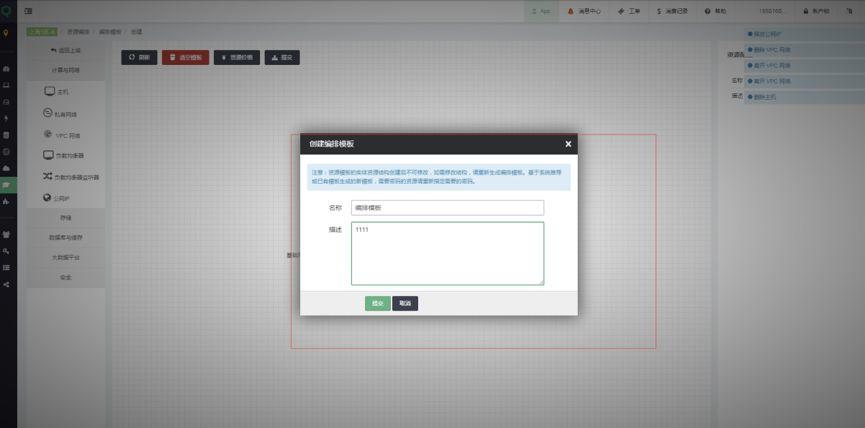Screen dimensions: 865x428
Task: Select the 公网IP globe icon
Action: click(48, 198)
